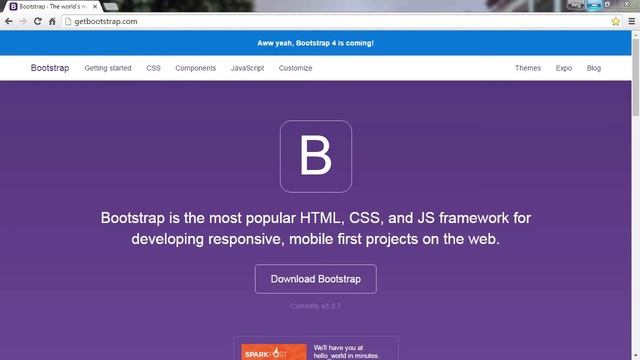Click the Bootstrap 4 is coming banner

point(316,43)
